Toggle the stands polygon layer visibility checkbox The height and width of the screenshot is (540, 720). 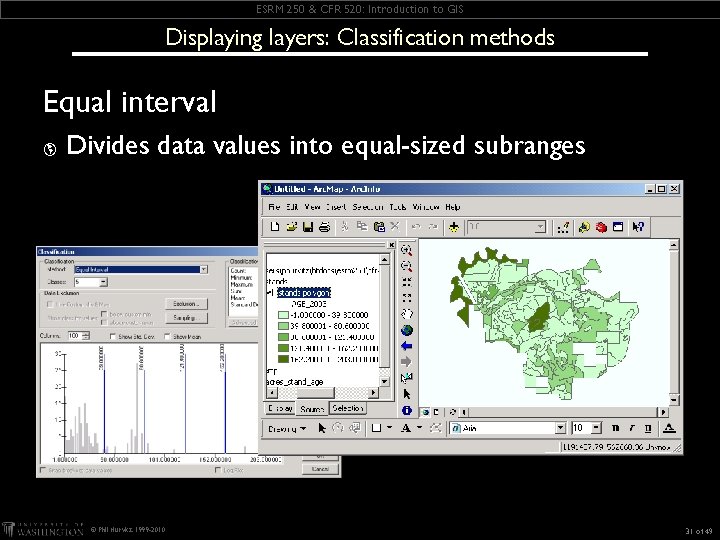click(270, 292)
